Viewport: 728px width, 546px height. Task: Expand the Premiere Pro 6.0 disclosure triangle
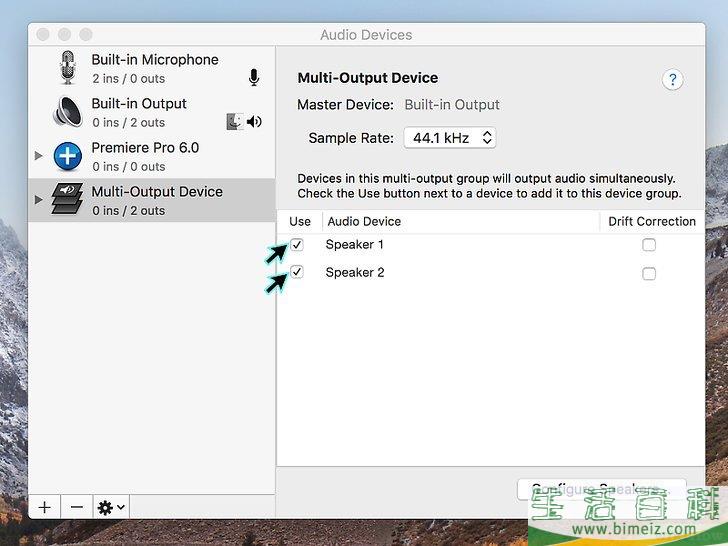[x=39, y=156]
